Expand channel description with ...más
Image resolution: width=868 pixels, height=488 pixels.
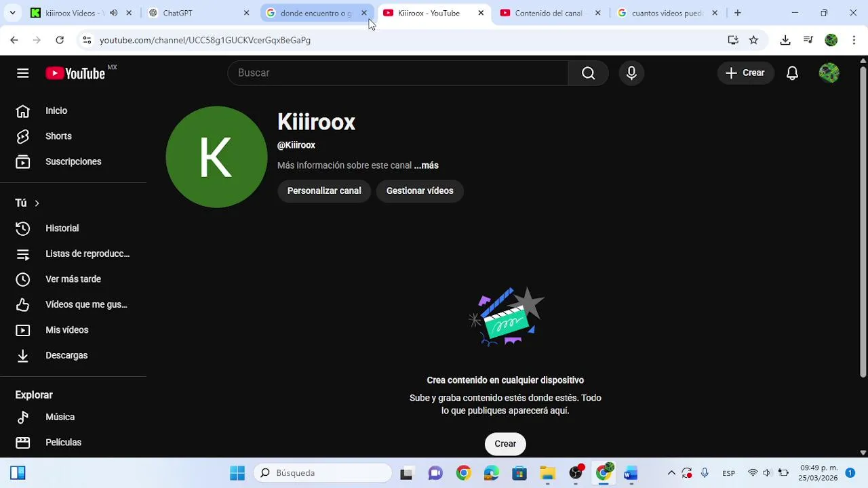[426, 165]
